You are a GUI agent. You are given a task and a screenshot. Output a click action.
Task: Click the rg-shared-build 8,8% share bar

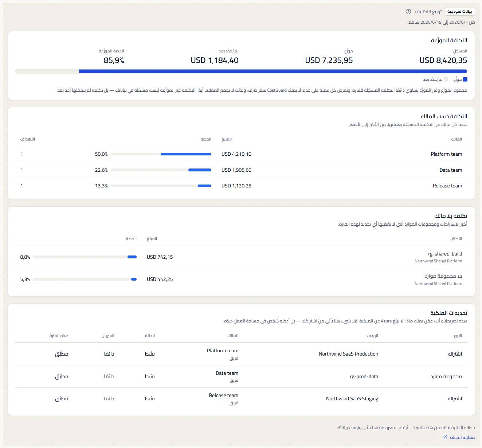pos(85,257)
